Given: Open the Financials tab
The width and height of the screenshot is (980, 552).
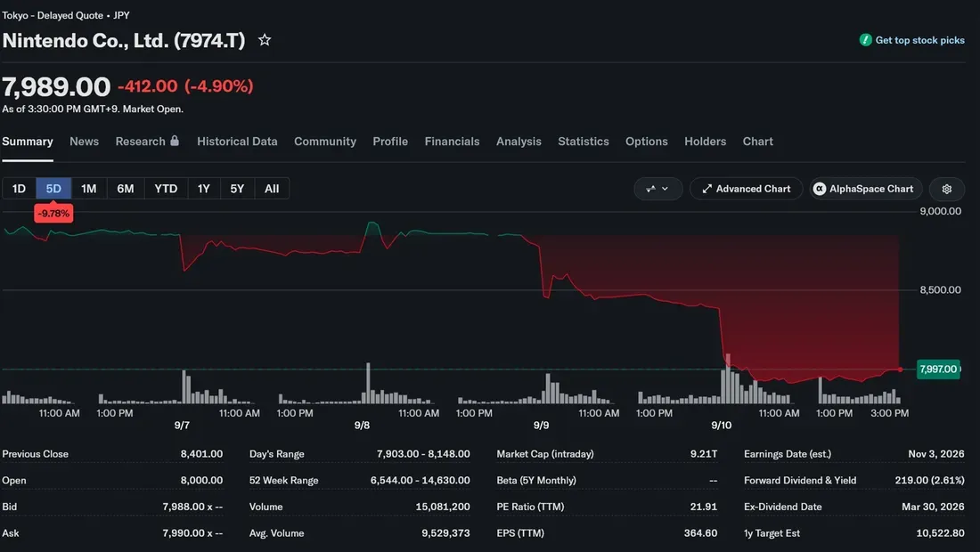Looking at the screenshot, I should coord(452,142).
